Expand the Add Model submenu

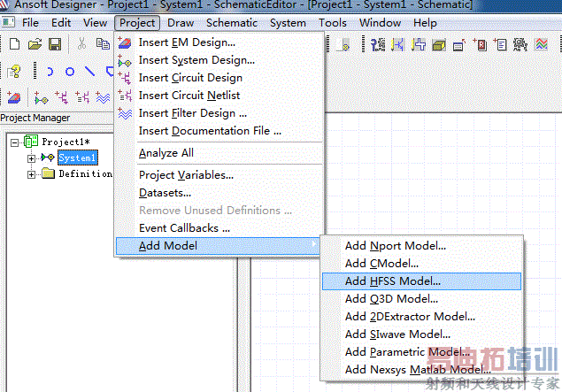point(218,246)
